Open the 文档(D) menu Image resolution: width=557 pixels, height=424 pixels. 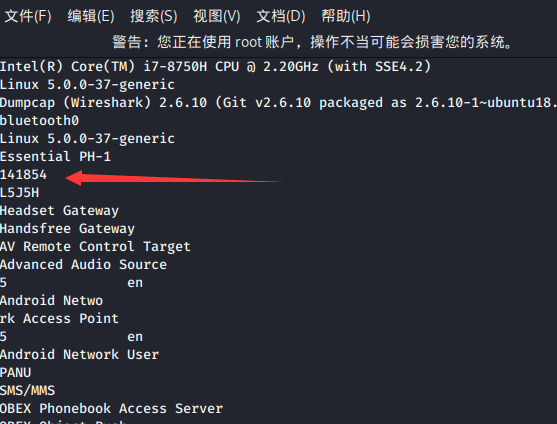coord(281,16)
